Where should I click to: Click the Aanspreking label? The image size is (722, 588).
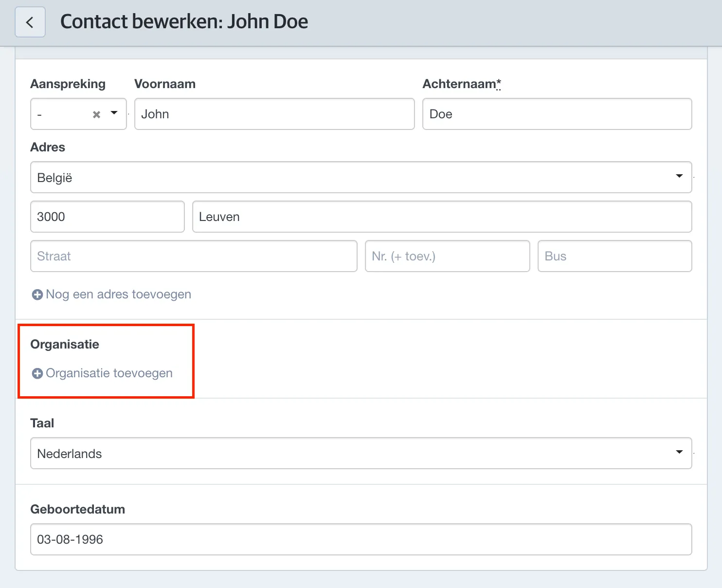coord(68,84)
